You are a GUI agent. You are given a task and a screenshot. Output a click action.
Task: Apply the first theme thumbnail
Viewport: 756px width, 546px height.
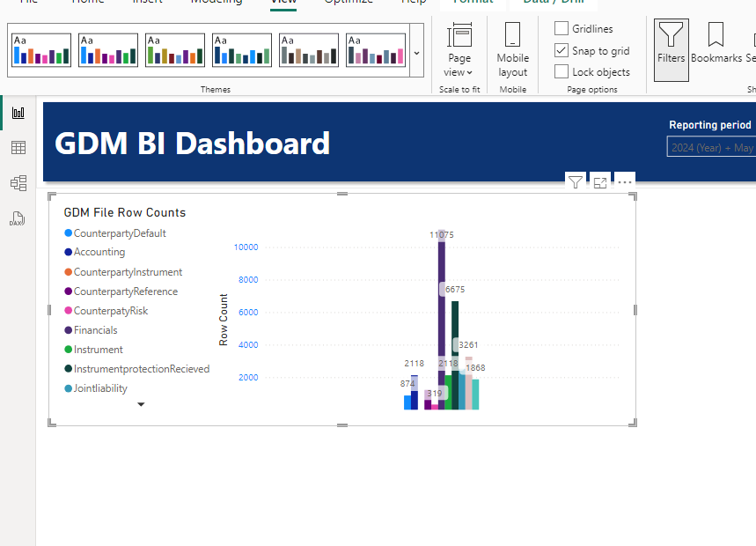[x=41, y=49]
